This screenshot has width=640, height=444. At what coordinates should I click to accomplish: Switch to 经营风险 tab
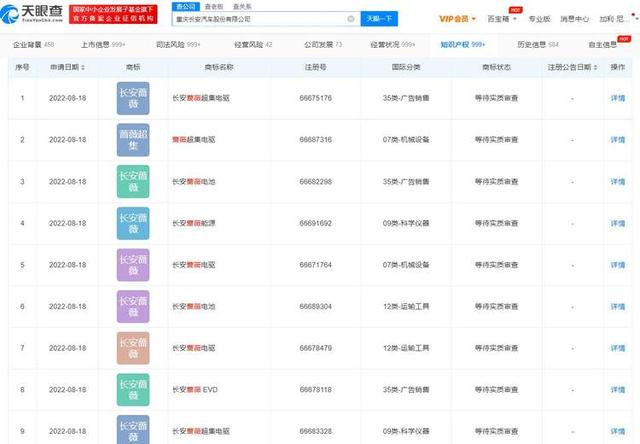click(x=253, y=44)
